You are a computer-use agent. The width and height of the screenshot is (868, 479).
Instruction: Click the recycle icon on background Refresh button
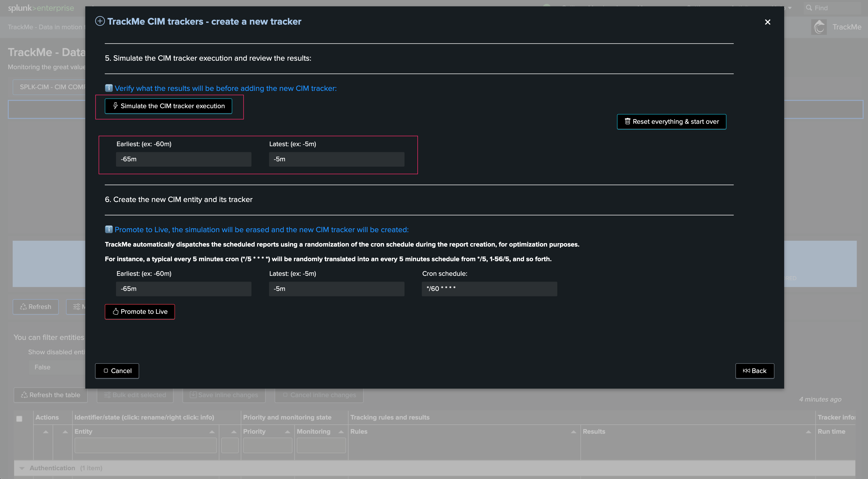pos(23,307)
